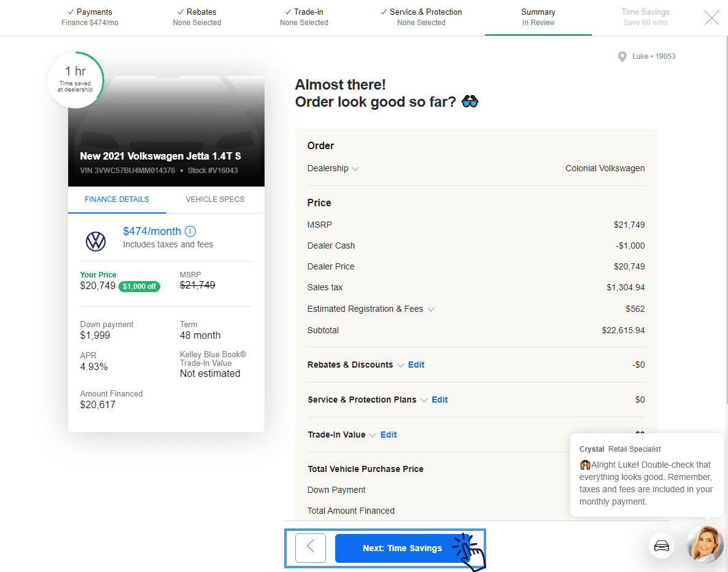Click the 1 hr time saved circle
The height and width of the screenshot is (572, 728).
point(76,80)
